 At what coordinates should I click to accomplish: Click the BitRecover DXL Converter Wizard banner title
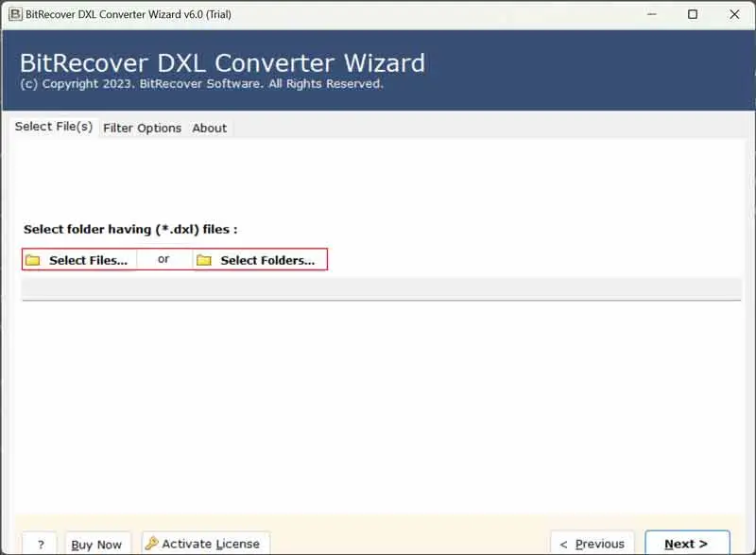tap(222, 63)
